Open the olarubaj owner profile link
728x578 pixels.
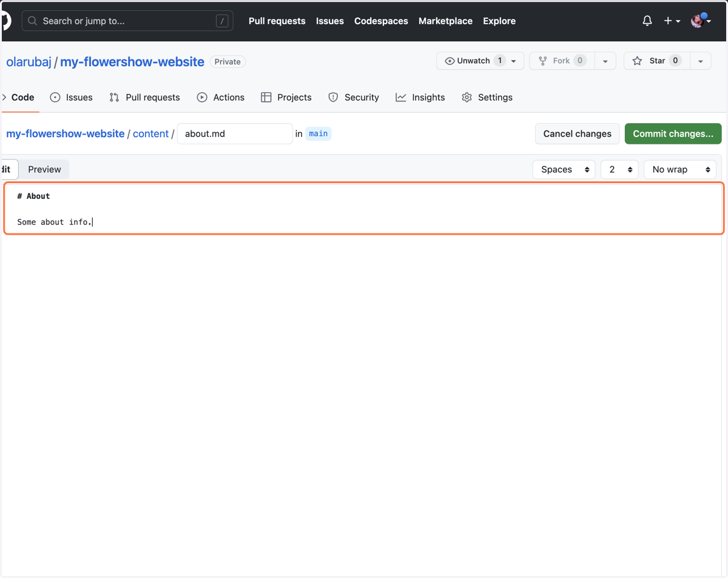coord(29,62)
